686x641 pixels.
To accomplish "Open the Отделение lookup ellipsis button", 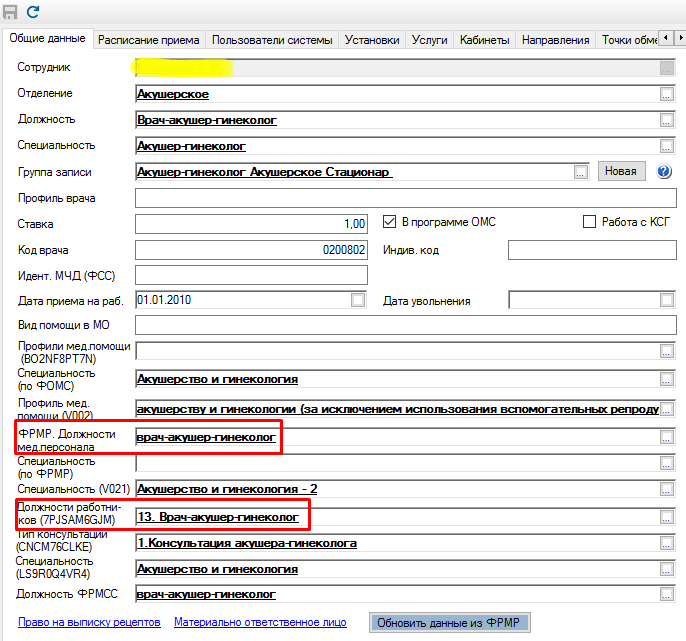I will (667, 94).
